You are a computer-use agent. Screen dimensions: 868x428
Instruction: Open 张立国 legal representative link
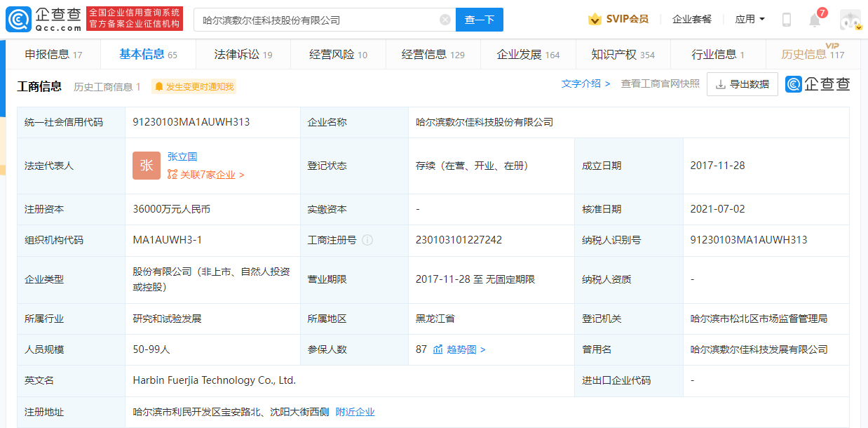(x=182, y=157)
